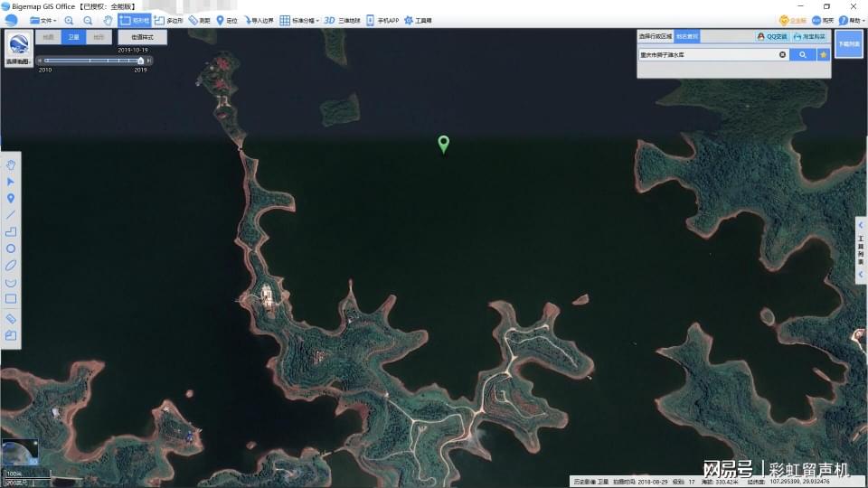Open the 帮助 (Help) menu
This screenshot has height=488, width=868.
click(x=850, y=20)
